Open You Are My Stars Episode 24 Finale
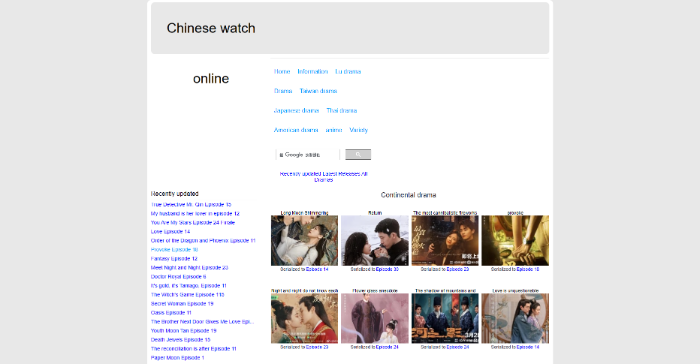This screenshot has height=364, width=700. click(193, 222)
